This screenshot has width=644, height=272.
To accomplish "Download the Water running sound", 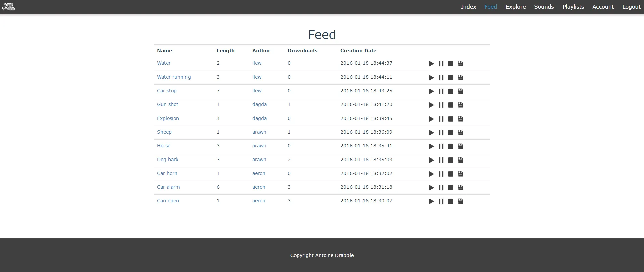I will [x=460, y=78].
